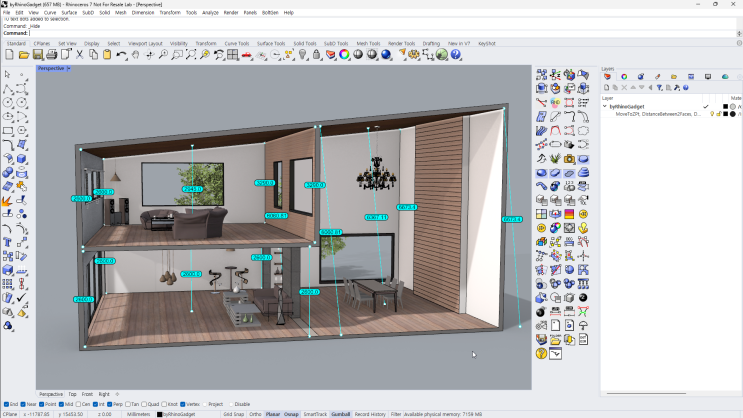Switch to the Surface Tools toolbar tab

(271, 44)
